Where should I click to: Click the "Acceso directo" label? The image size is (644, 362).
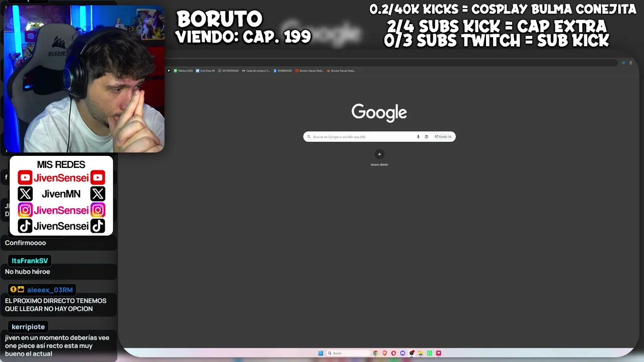(379, 164)
